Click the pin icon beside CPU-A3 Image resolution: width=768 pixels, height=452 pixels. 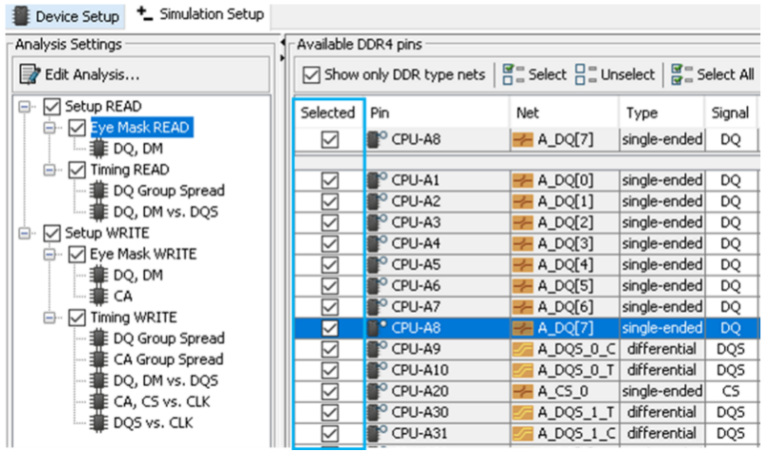(x=377, y=222)
